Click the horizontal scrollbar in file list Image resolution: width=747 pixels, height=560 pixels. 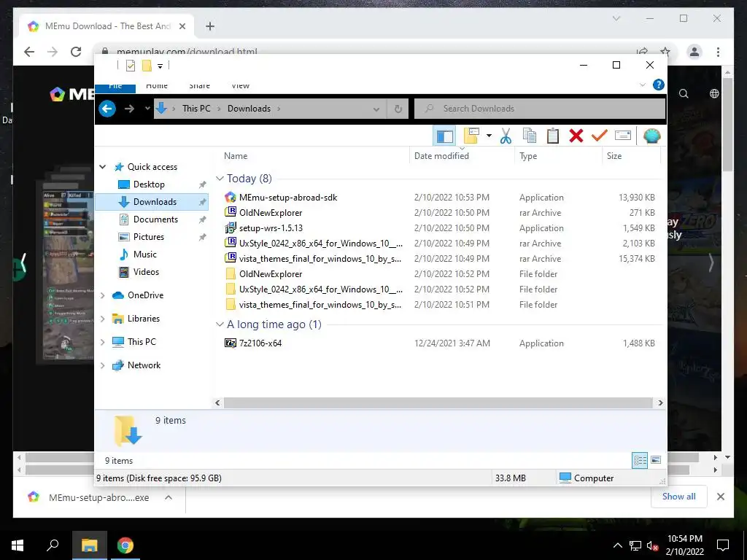438,402
